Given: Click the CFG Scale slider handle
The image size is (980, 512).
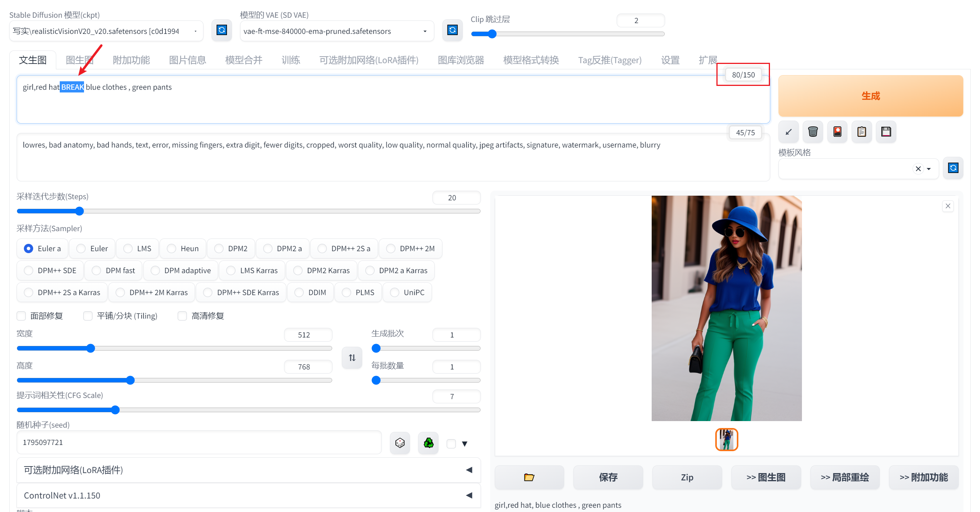Looking at the screenshot, I should coord(115,410).
